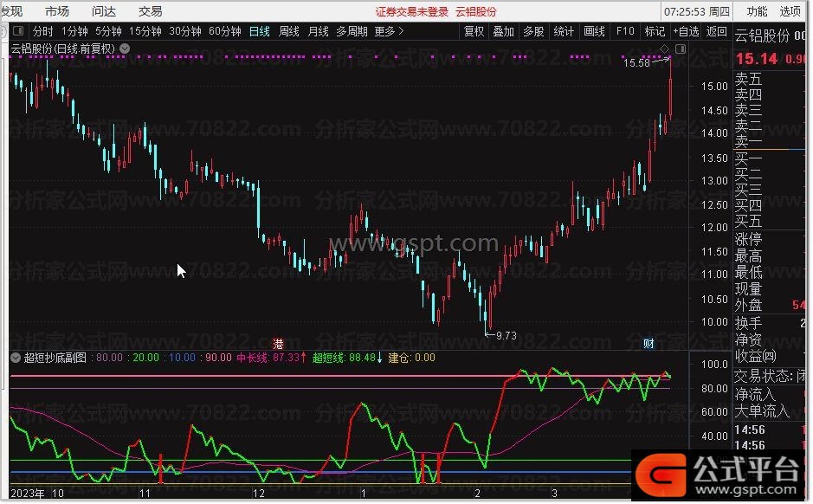Click the 标记 mark button
The width and height of the screenshot is (813, 504).
655,32
